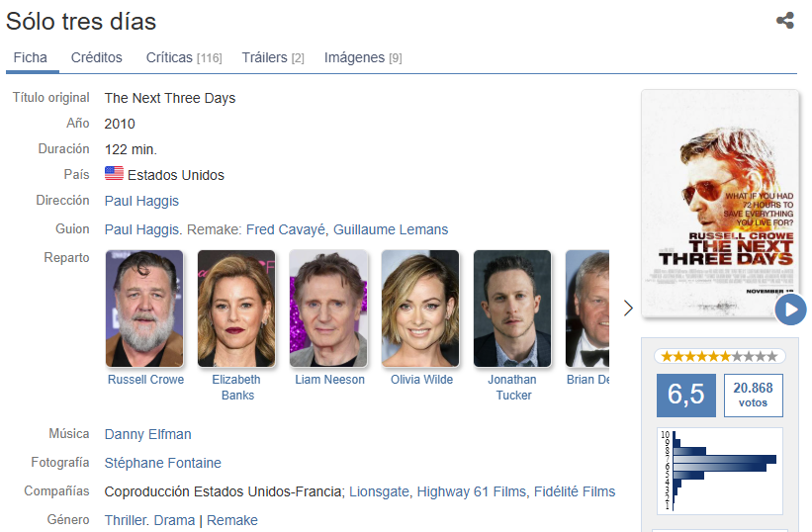Click the United States flag icon
812x532 pixels.
coord(114,174)
